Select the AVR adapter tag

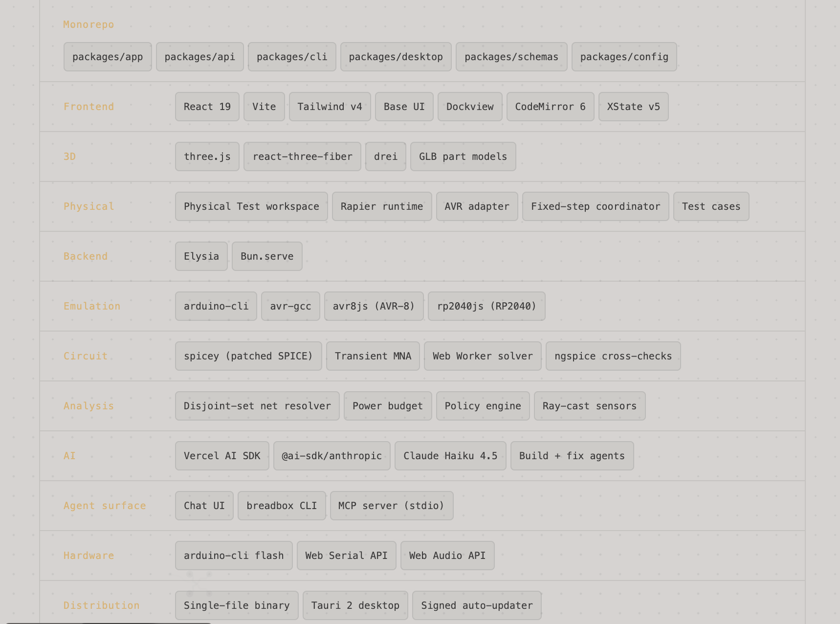click(x=477, y=206)
